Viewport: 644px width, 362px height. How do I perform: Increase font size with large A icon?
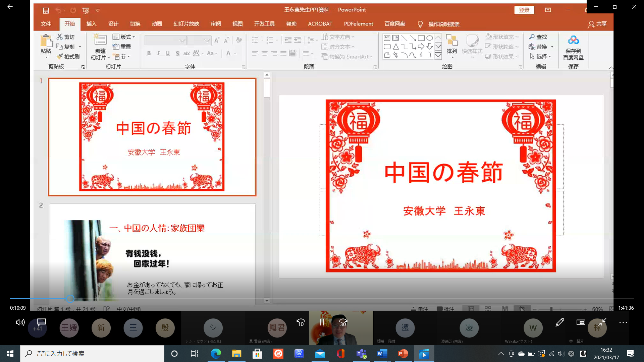pos(217,40)
